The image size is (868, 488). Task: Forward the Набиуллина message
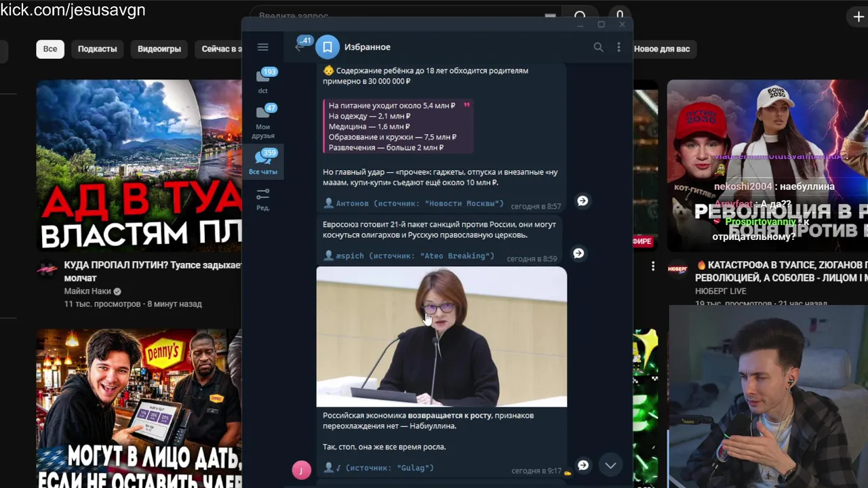pyautogui.click(x=583, y=465)
